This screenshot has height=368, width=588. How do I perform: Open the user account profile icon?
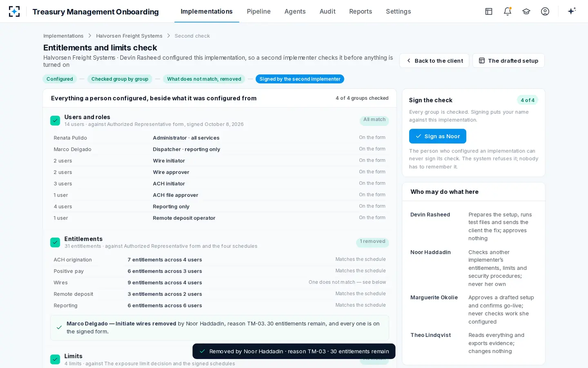tap(545, 11)
